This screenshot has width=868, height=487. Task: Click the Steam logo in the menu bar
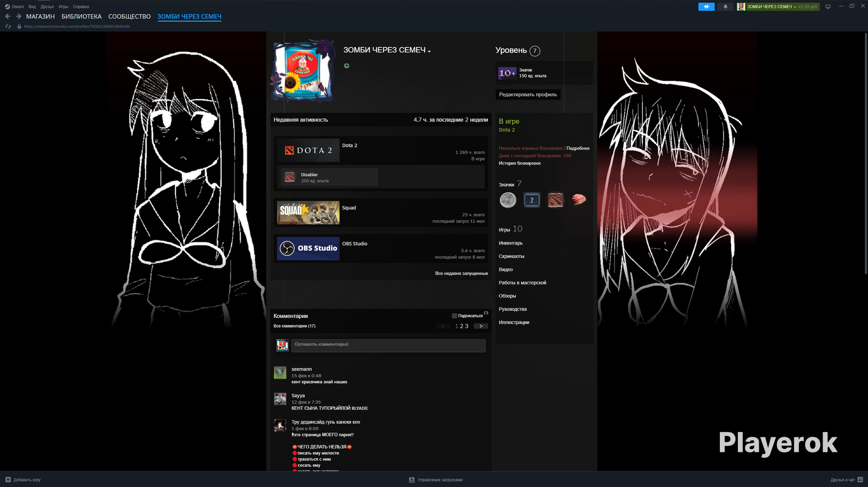click(7, 7)
